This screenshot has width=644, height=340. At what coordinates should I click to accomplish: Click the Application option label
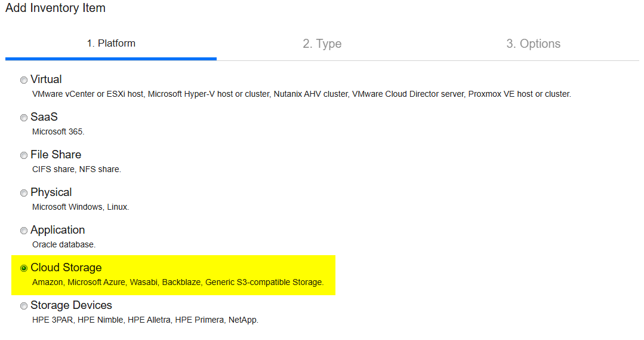click(x=57, y=230)
